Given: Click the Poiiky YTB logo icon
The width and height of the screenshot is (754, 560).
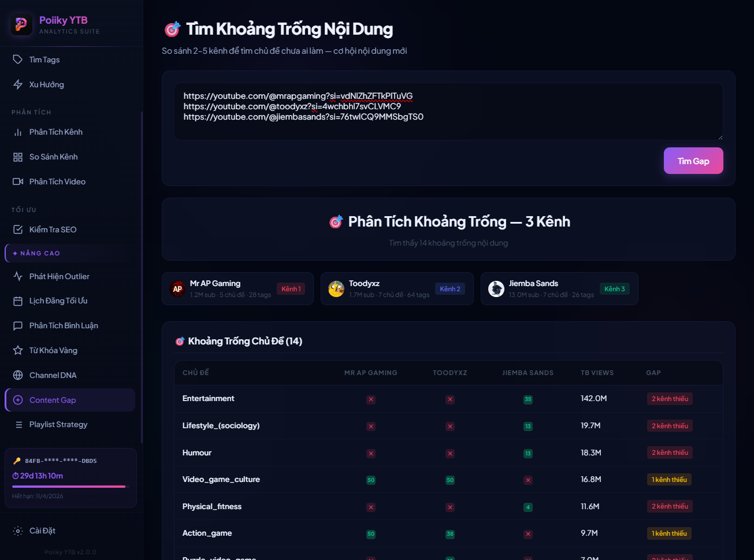Looking at the screenshot, I should 21,24.
